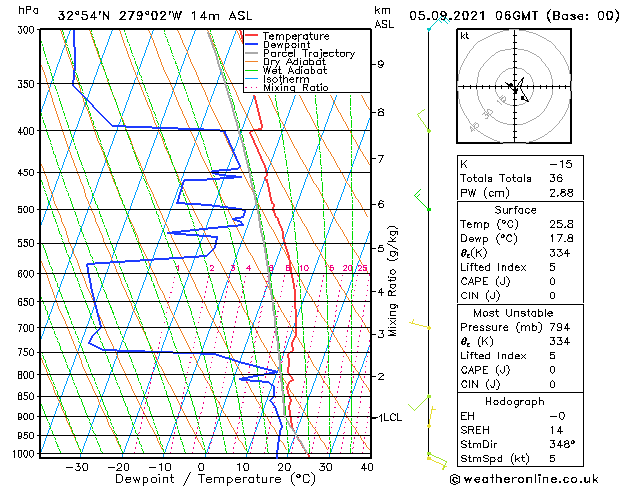
Task: Click the "hPa" pressure unit label
Action: 28,10
